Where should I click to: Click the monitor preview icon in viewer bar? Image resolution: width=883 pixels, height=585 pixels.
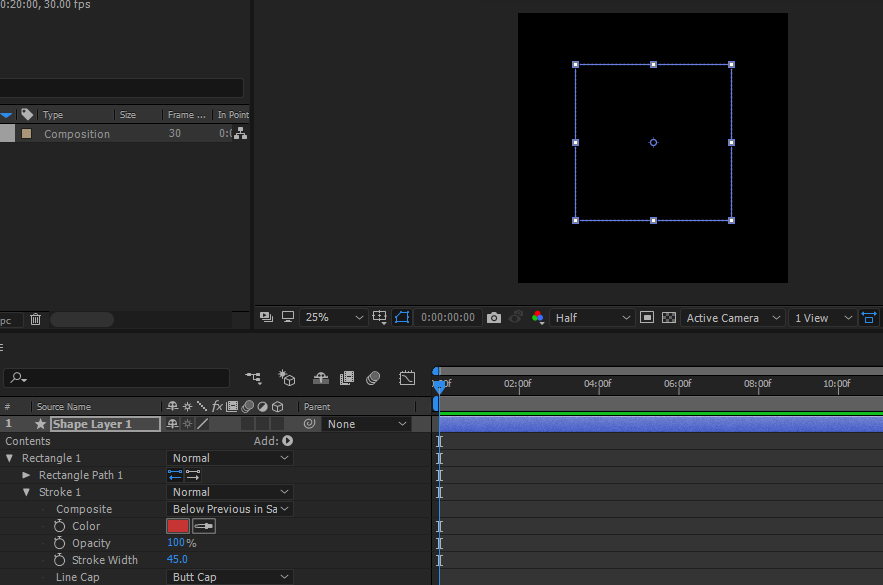(288, 317)
